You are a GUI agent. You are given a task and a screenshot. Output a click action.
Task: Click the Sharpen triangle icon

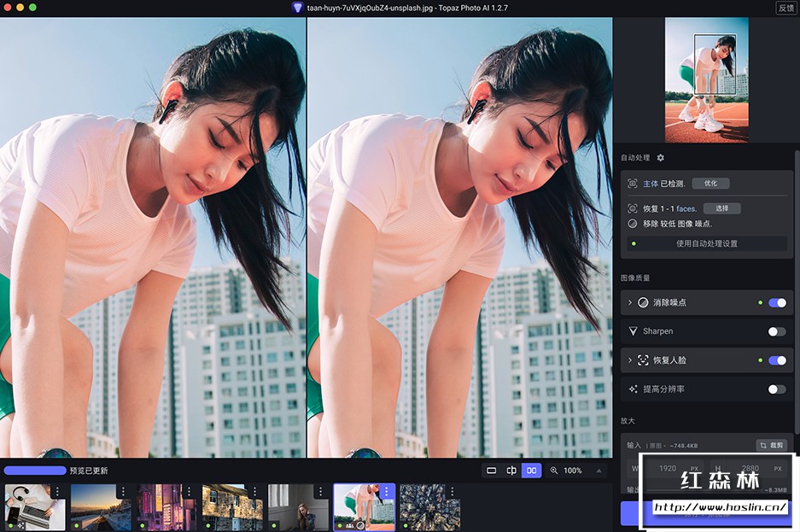tap(633, 331)
